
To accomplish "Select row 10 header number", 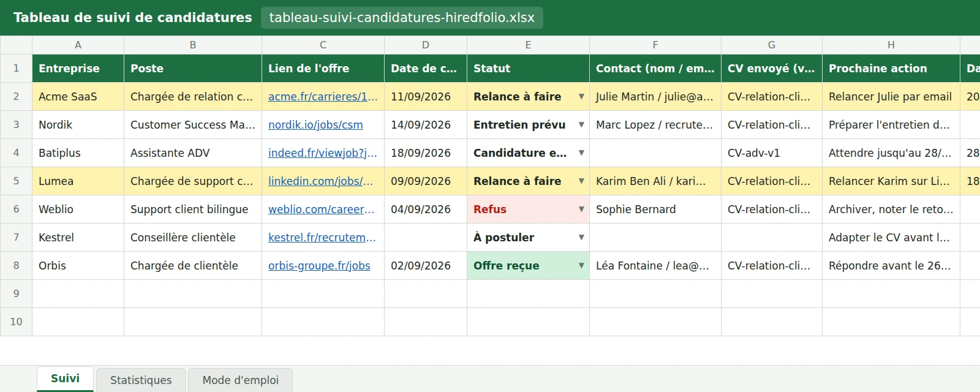I will tap(16, 322).
